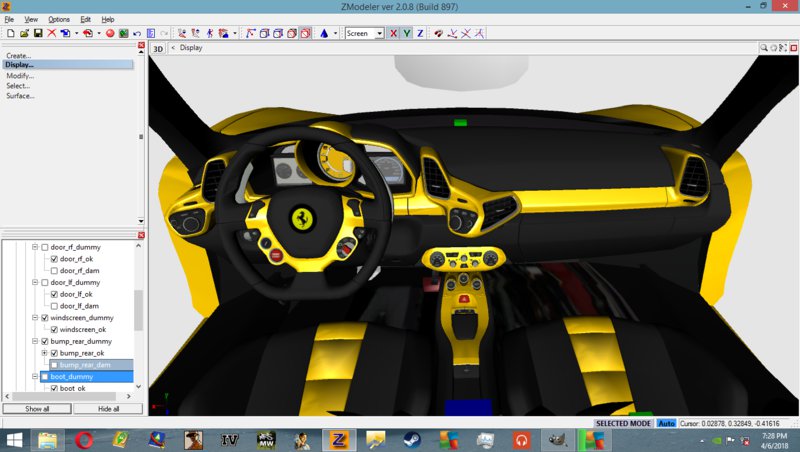This screenshot has height=452, width=800.
Task: Close the objects tree panel with red X
Action: [141, 235]
